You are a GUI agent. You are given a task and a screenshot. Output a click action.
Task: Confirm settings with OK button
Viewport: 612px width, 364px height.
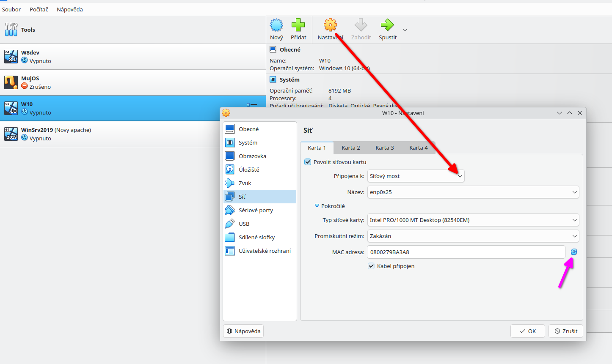[527, 331]
